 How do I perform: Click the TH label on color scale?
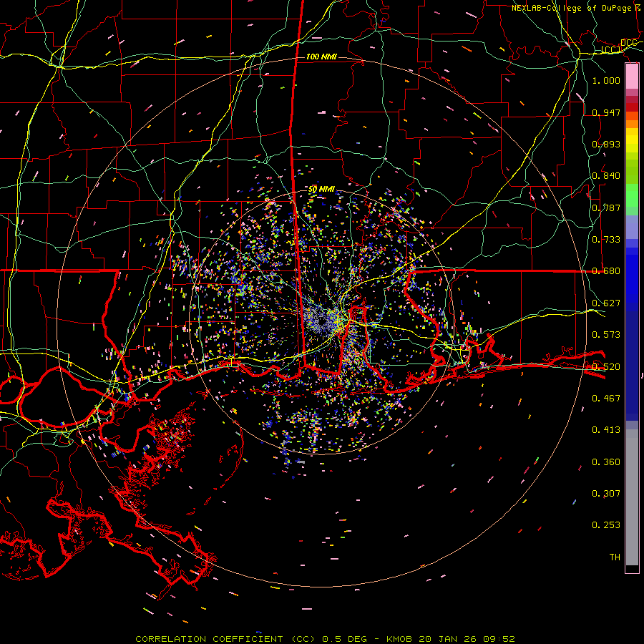click(x=615, y=557)
